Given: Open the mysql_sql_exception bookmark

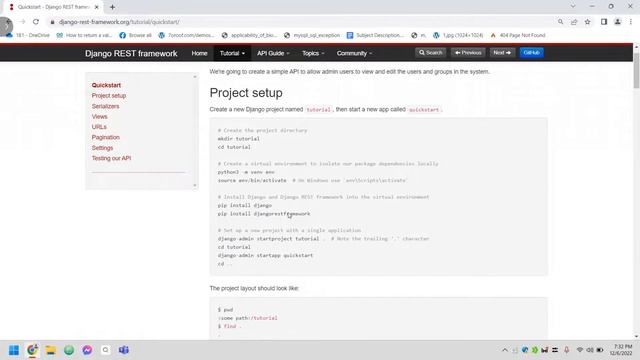Looking at the screenshot, I should (312, 36).
